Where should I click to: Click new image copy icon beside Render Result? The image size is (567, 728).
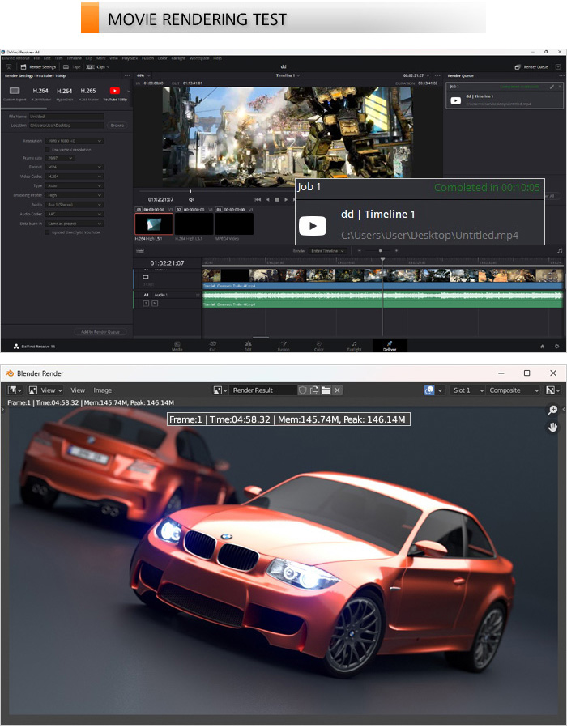(x=314, y=390)
